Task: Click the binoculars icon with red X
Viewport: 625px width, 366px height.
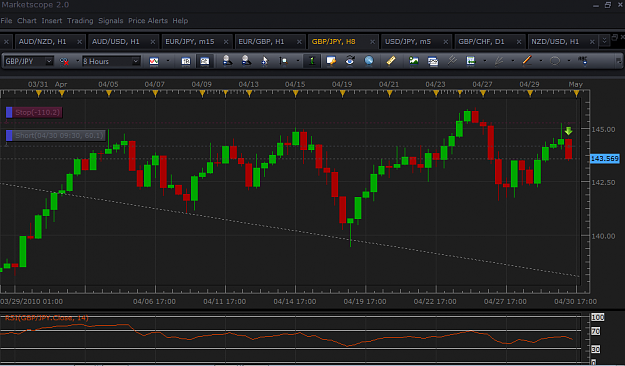Action: (64, 61)
